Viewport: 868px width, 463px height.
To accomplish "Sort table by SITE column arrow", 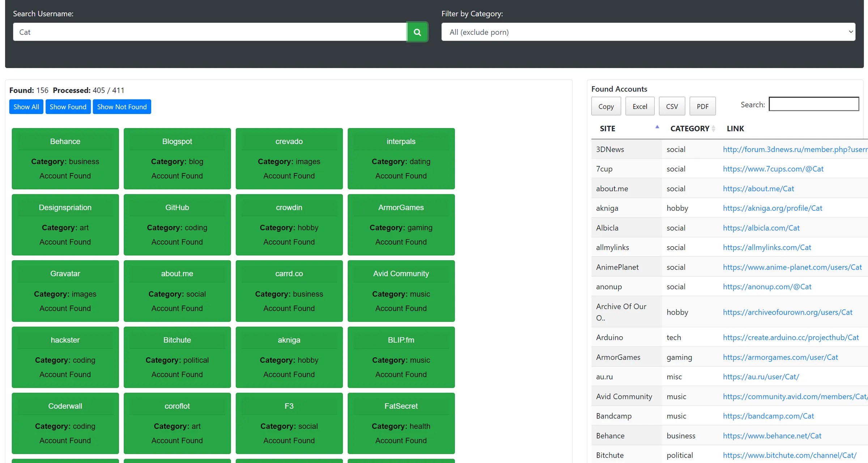I will point(657,127).
